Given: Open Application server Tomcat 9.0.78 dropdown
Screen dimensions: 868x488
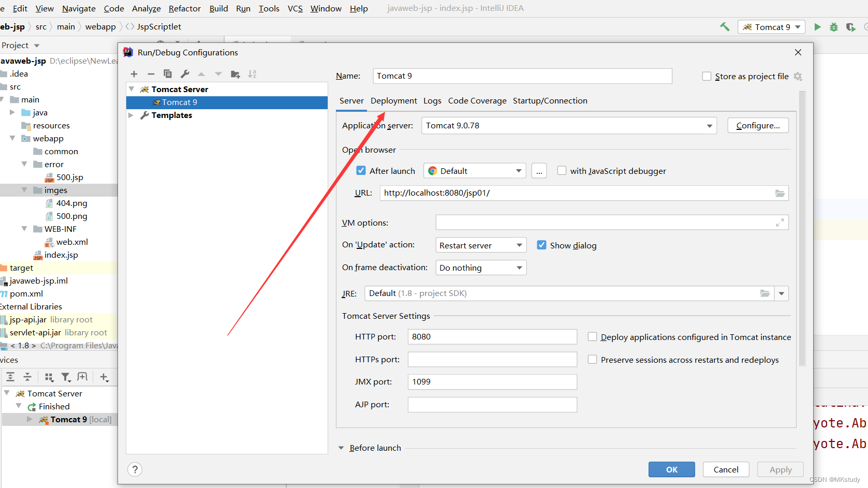Looking at the screenshot, I should [x=569, y=126].
